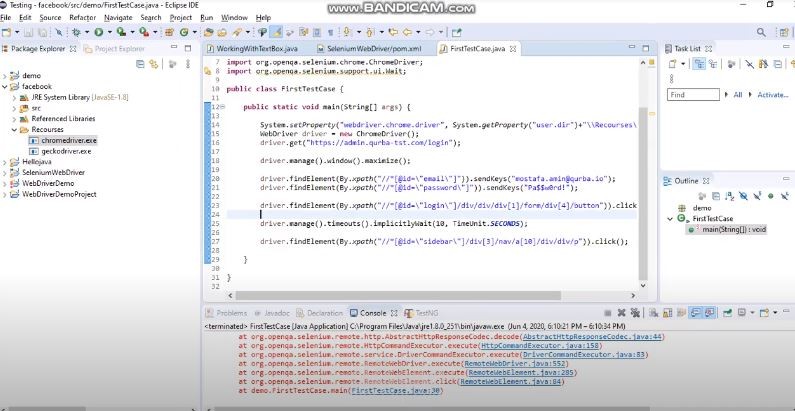The image size is (795, 411).
Task: Open RemoteWebDriver.java:552 stack trace link
Action: click(x=513, y=364)
